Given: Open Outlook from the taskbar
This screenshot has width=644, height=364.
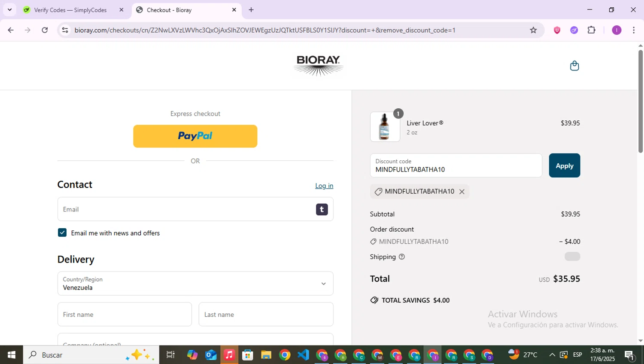Looking at the screenshot, I should click(211, 355).
